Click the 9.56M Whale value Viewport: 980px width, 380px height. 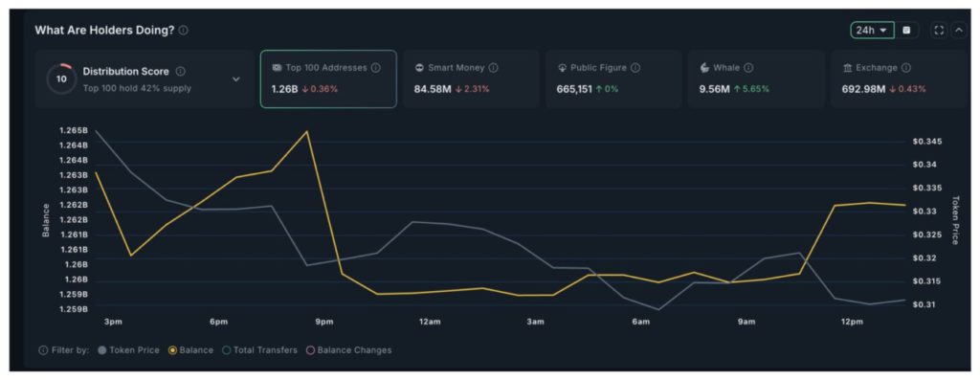(714, 89)
